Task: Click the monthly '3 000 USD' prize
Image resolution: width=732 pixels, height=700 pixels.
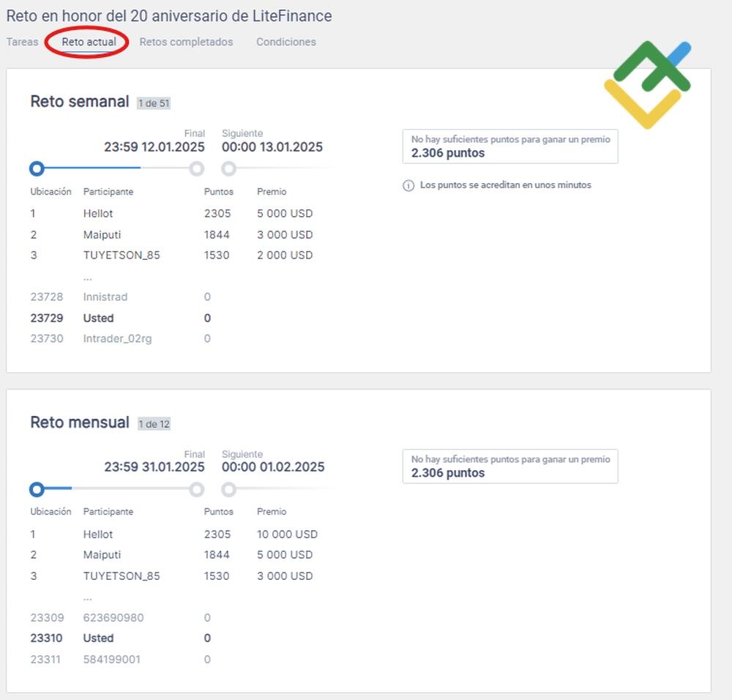Action: [x=285, y=576]
